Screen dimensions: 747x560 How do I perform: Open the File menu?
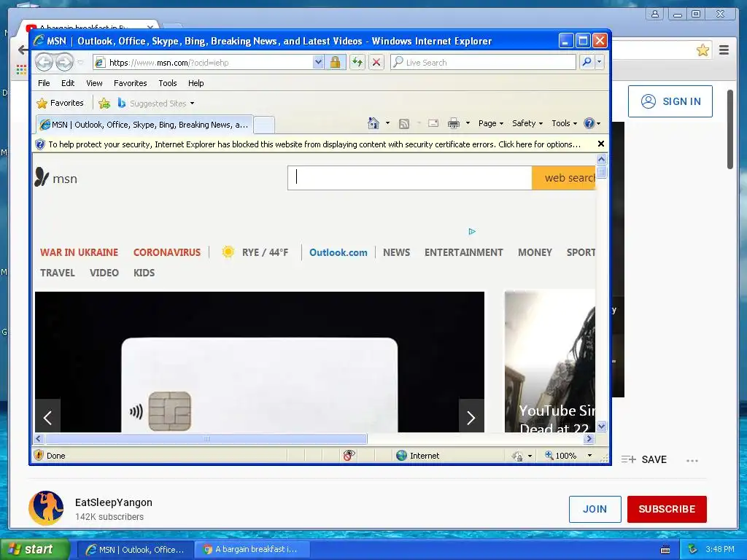pos(44,83)
